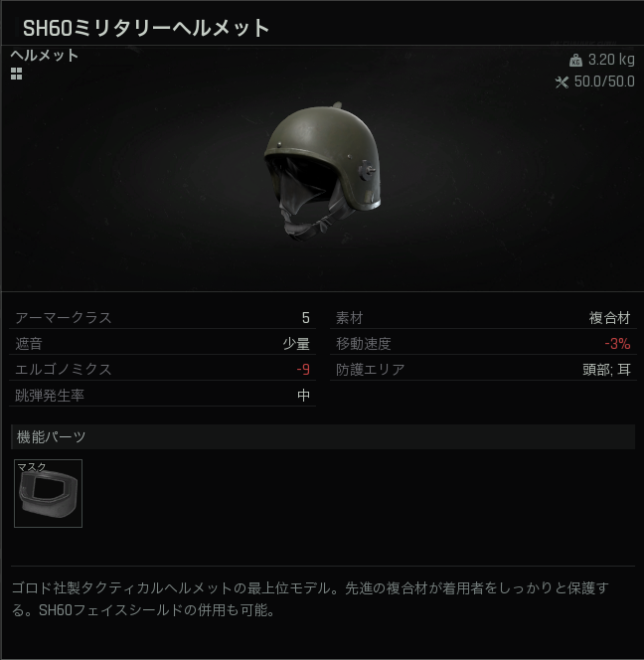Viewport: 644px width, 660px height.
Task: Select the アーマークラス stat row
Action: point(162,318)
